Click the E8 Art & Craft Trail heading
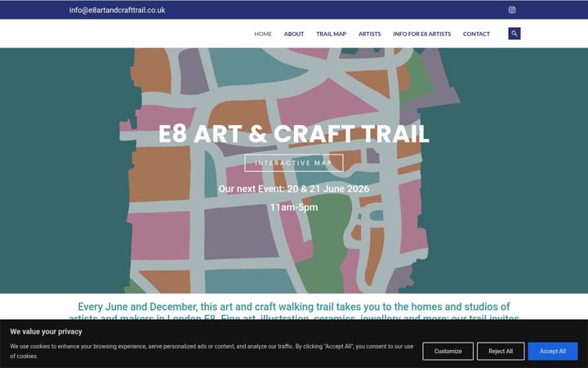This screenshot has width=588, height=368. (x=294, y=133)
